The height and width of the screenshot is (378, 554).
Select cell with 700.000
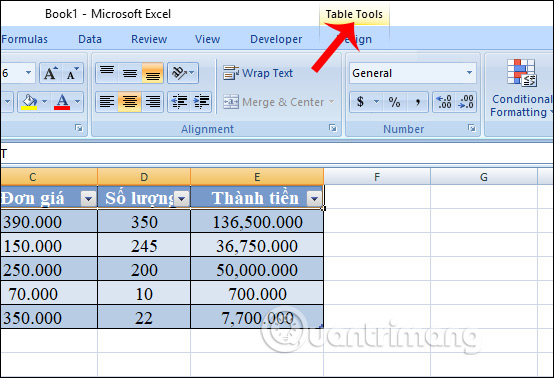click(x=257, y=294)
